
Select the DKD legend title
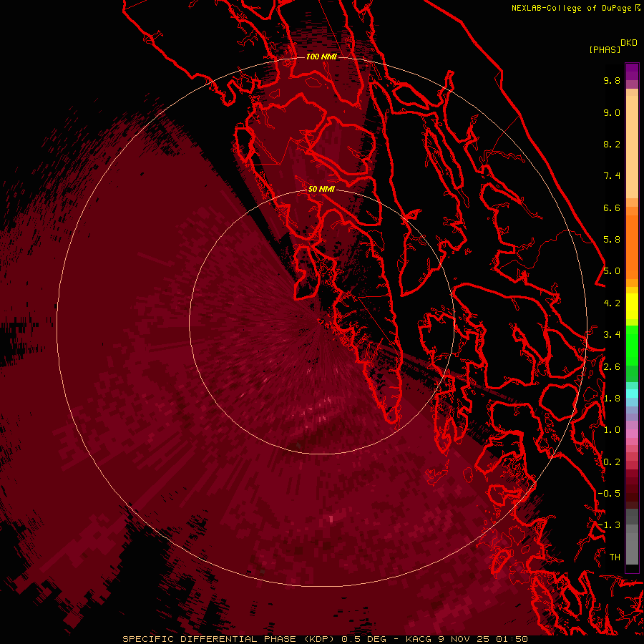(x=628, y=43)
